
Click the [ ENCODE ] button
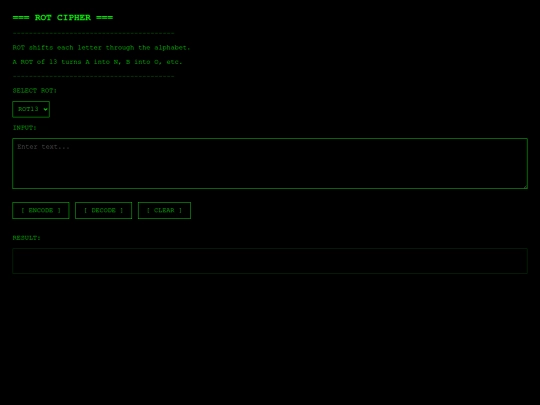(41, 210)
